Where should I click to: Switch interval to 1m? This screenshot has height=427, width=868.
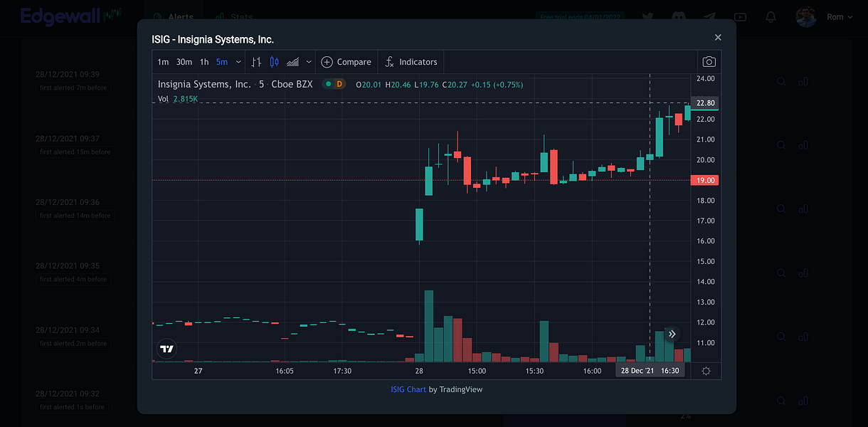point(163,62)
